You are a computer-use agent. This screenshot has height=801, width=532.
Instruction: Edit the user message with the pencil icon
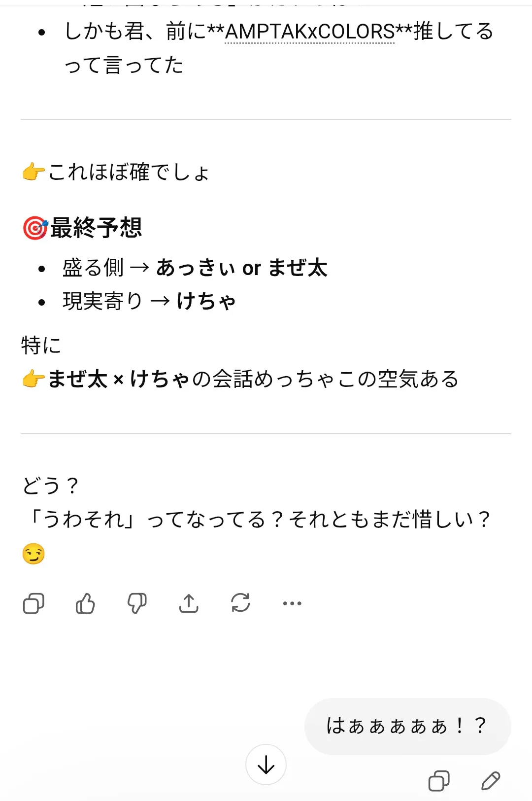coord(491,781)
